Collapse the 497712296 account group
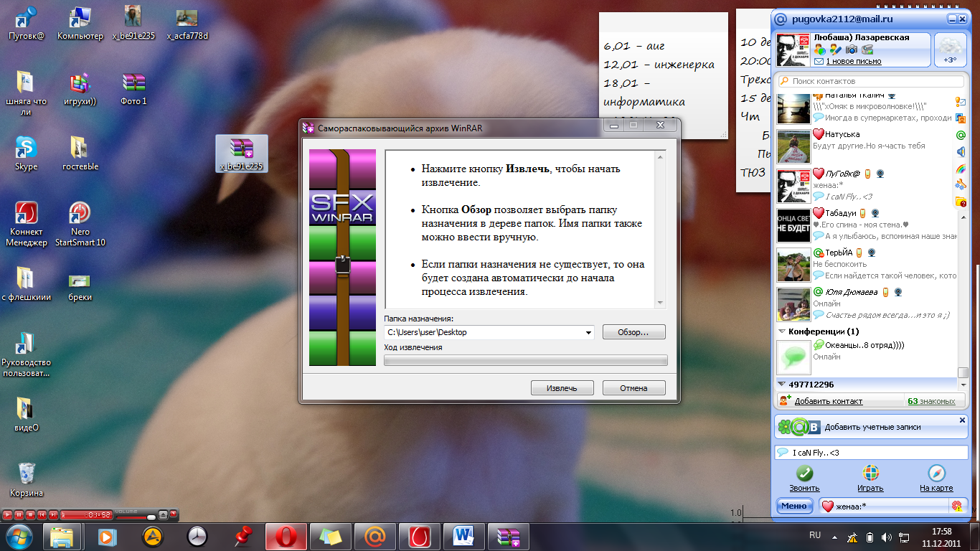Viewport: 980px width, 551px height. coord(781,385)
